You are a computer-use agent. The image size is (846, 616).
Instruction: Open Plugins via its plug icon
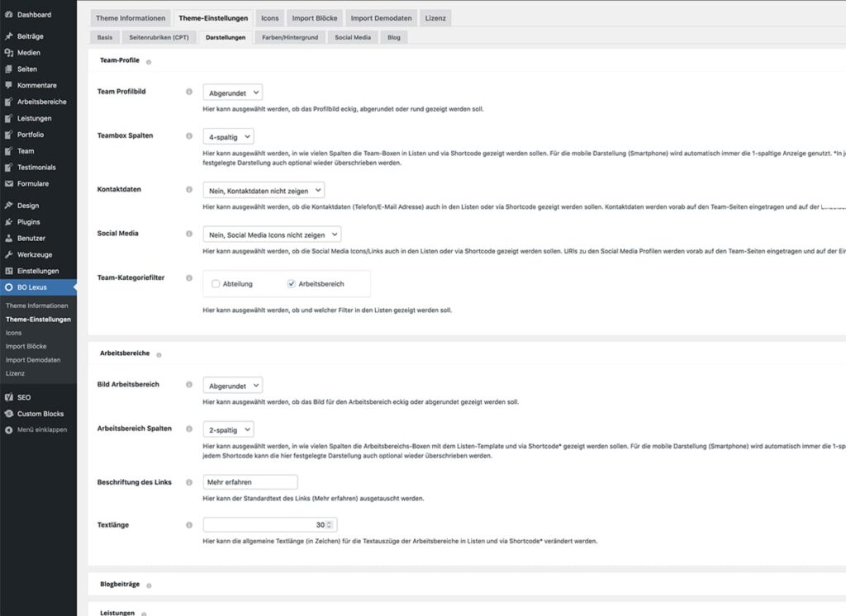pyautogui.click(x=8, y=222)
